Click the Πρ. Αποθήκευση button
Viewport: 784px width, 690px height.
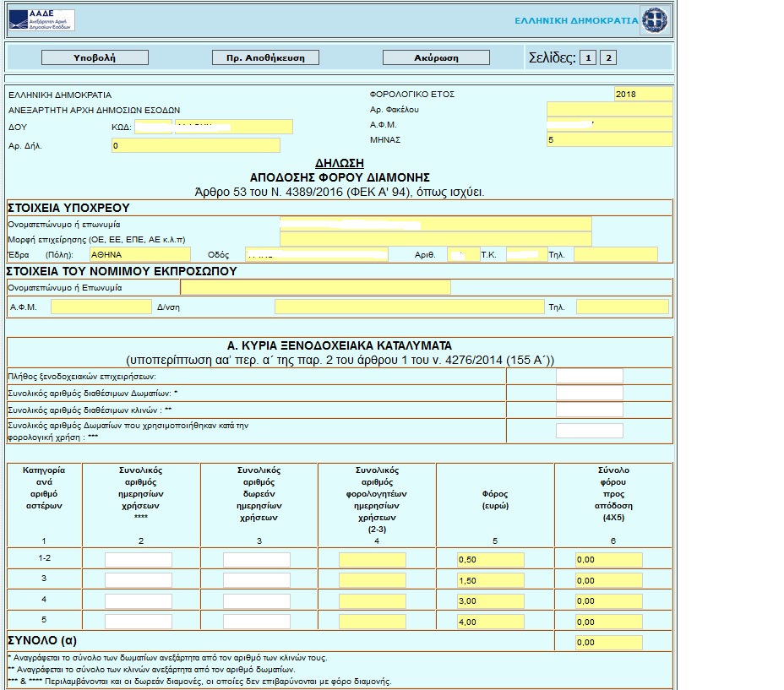[x=265, y=57]
